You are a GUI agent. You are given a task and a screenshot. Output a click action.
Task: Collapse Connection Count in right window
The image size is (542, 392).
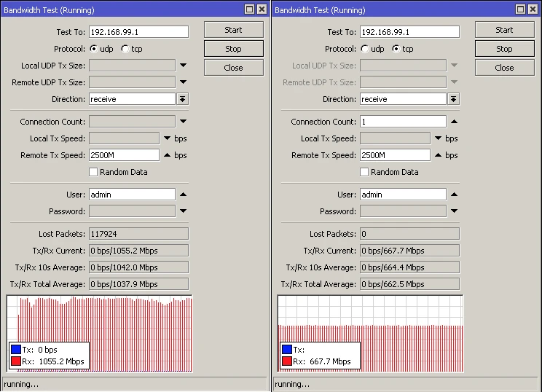tap(454, 122)
